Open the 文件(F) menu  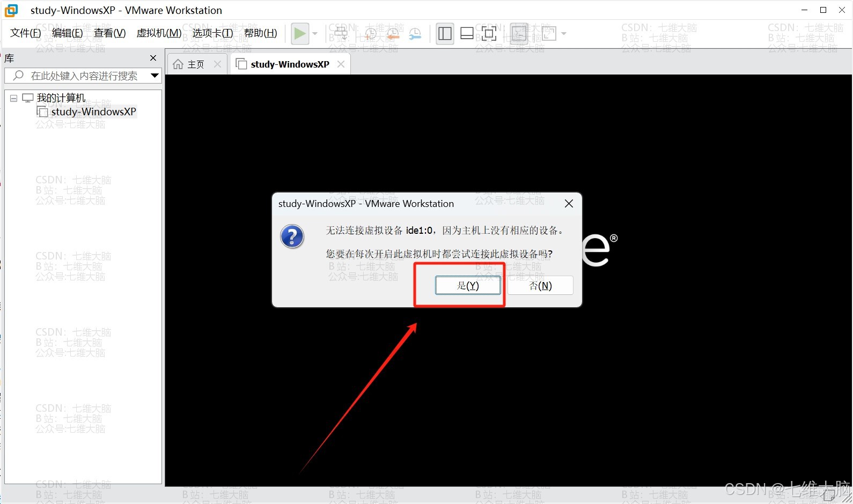click(26, 33)
